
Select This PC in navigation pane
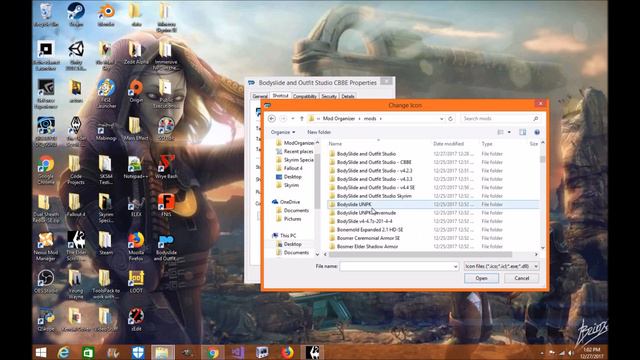[288, 236]
